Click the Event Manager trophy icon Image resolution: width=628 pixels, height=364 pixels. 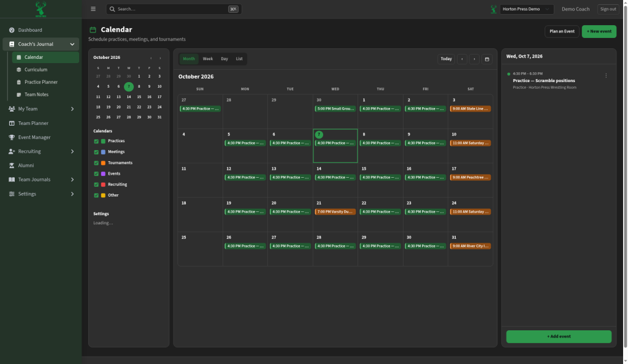point(12,137)
